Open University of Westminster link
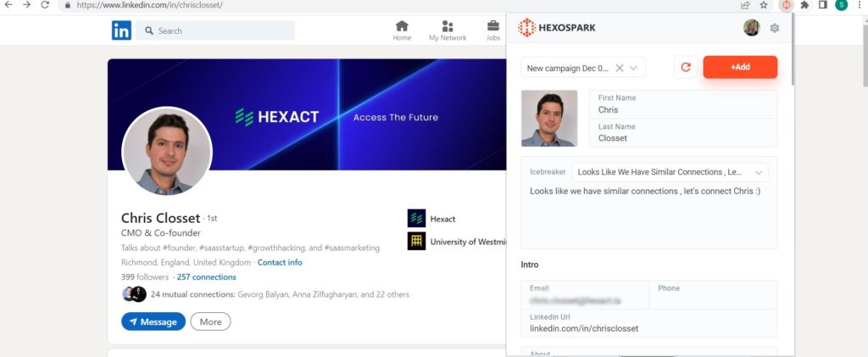 [x=468, y=242]
